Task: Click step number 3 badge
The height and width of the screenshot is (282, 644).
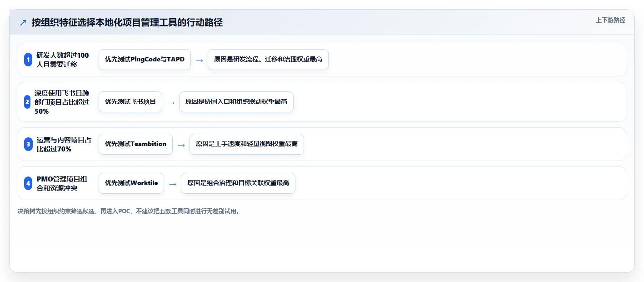Action: pos(28,144)
